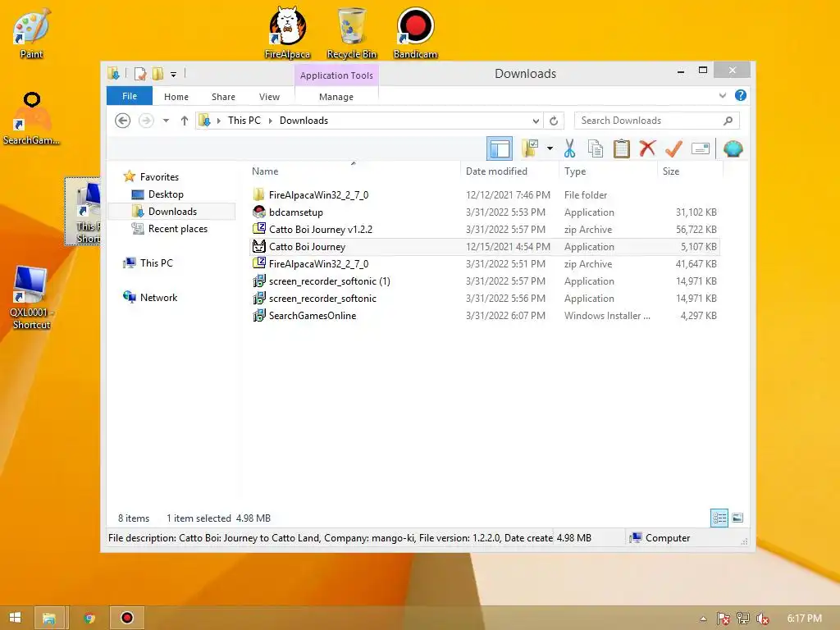Click the Windows Start button
This screenshot has width=840, height=630.
(x=15, y=618)
